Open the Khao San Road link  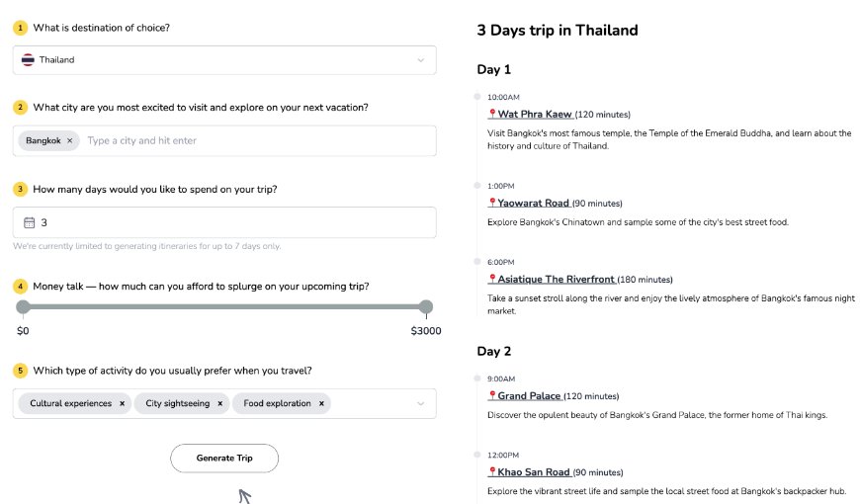tap(534, 472)
